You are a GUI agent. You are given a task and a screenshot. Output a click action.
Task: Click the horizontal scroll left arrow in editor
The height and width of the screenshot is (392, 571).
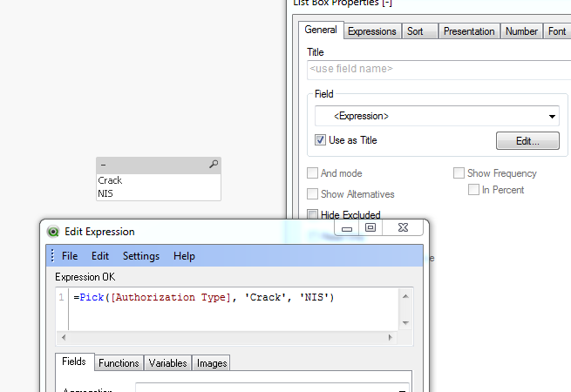coord(64,337)
